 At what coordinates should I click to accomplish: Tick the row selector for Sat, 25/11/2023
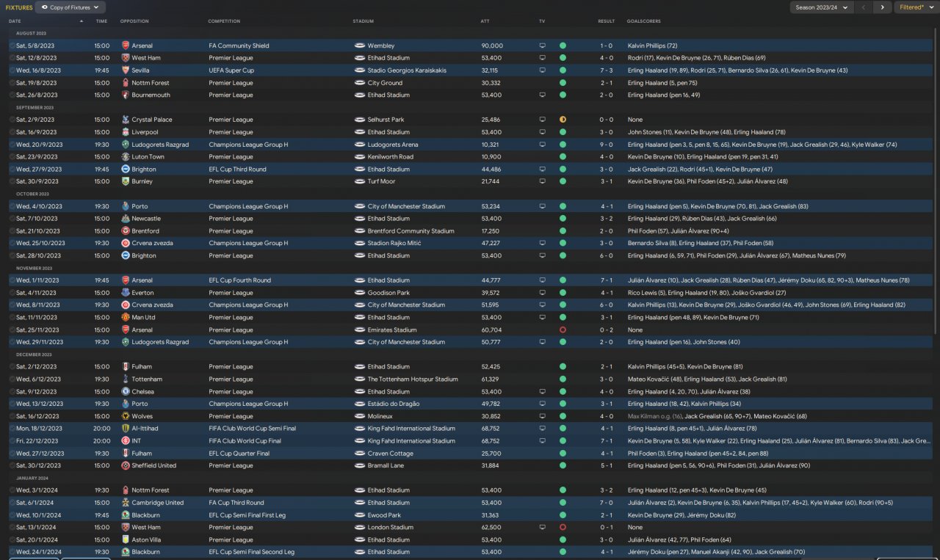(x=12, y=330)
